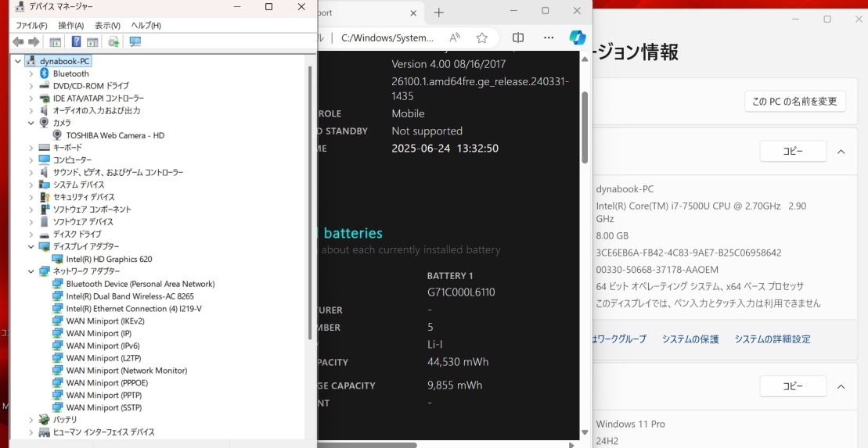Click scroll-down arrow of battery report page
Image resolution: width=868 pixels, height=448 pixels.
click(x=585, y=432)
